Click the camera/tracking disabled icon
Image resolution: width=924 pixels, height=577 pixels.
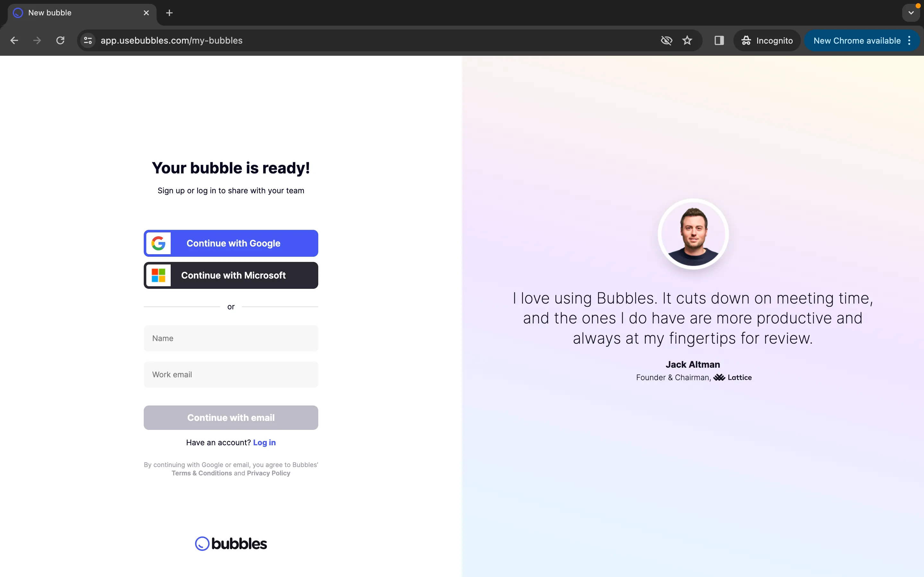(666, 40)
